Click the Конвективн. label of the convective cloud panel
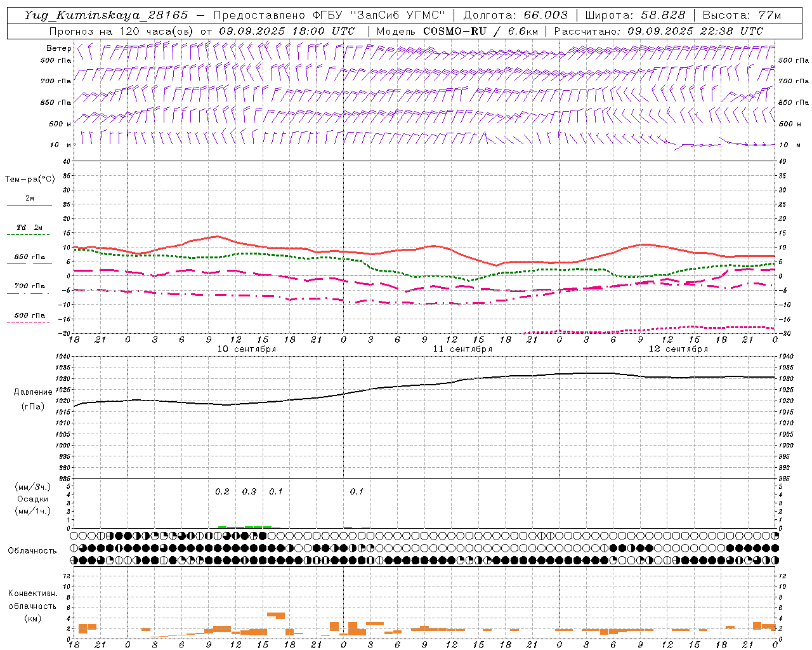Screen dimensions: 812x650 (32, 594)
